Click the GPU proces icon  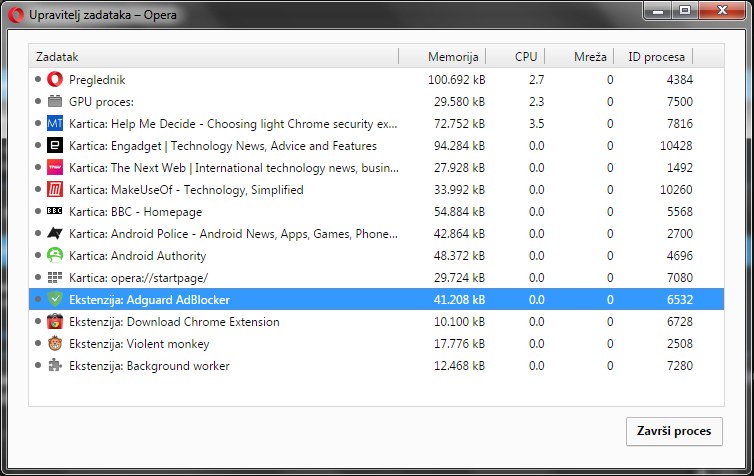pos(55,101)
